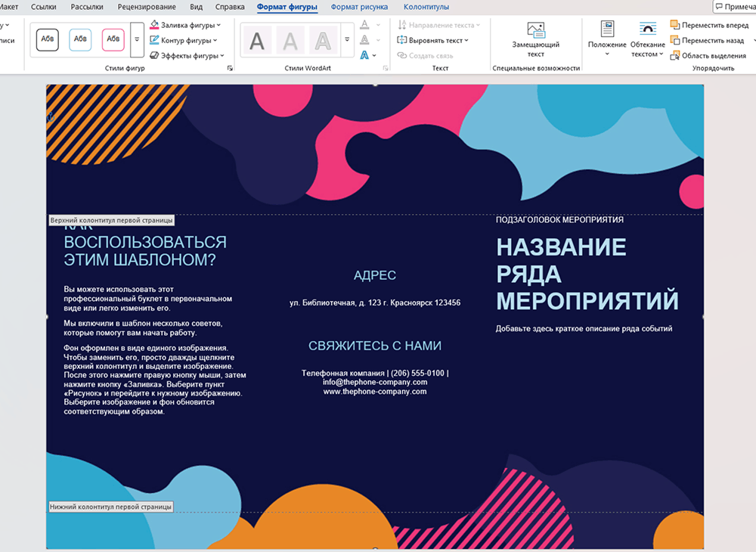Switch to the Формат фигуры tab

[x=287, y=7]
